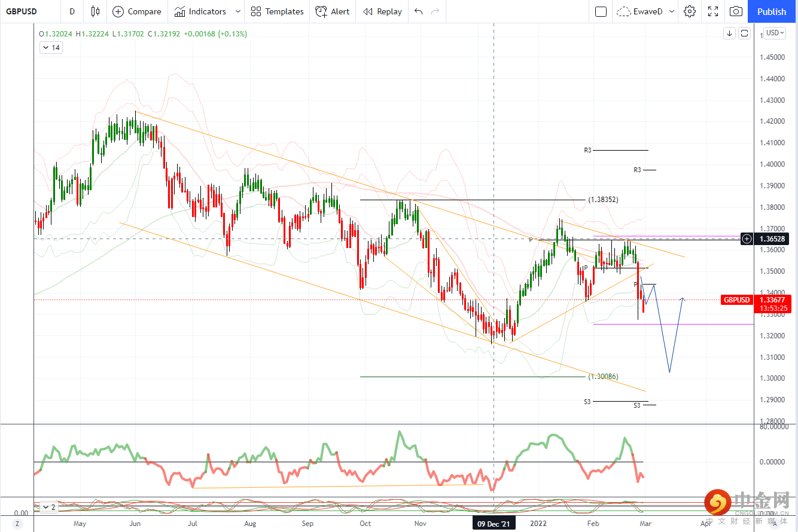This screenshot has width=798, height=532.
Task: Expand the Indicators favorites dropdown arrow
Action: tap(238, 11)
